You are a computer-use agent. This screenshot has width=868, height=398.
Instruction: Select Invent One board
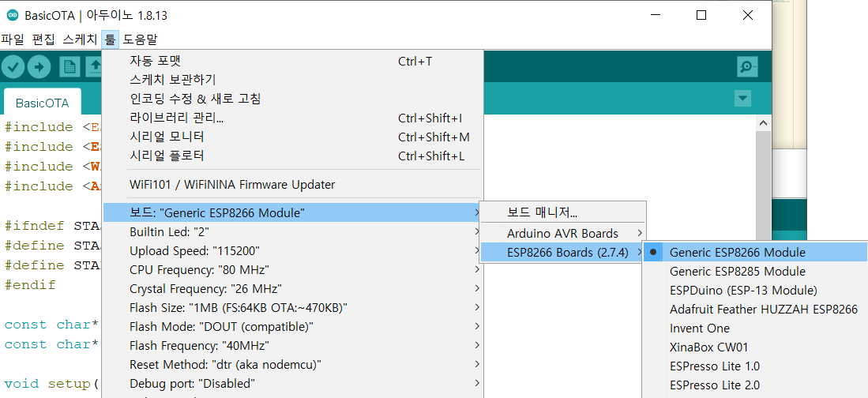(755, 329)
